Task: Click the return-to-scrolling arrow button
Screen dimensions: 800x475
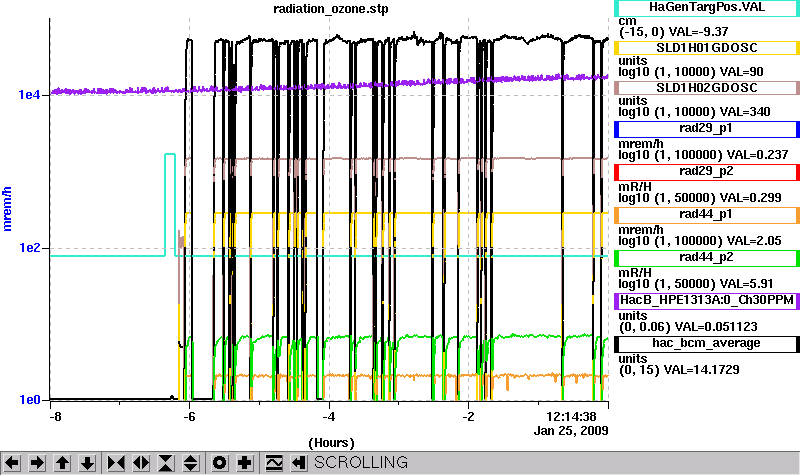Action: pyautogui.click(x=299, y=463)
